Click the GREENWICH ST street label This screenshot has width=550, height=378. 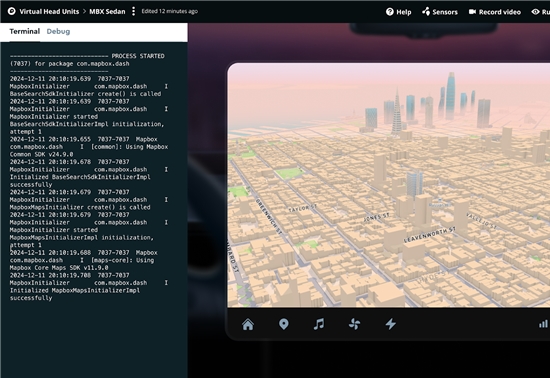269,217
